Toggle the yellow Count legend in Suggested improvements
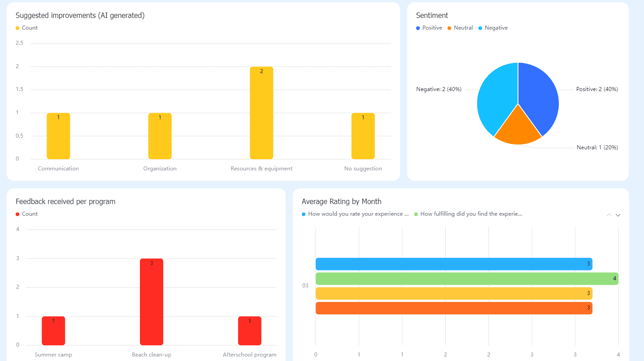 tap(27, 28)
